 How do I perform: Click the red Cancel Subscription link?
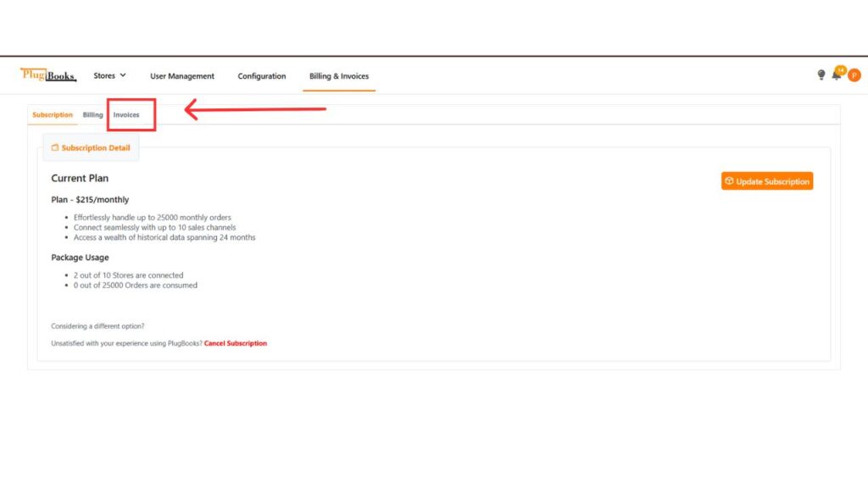click(x=236, y=344)
